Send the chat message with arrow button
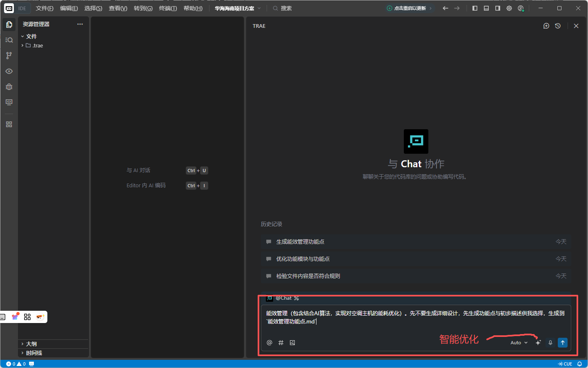Screen dimensions: 588x368 tap(563, 343)
